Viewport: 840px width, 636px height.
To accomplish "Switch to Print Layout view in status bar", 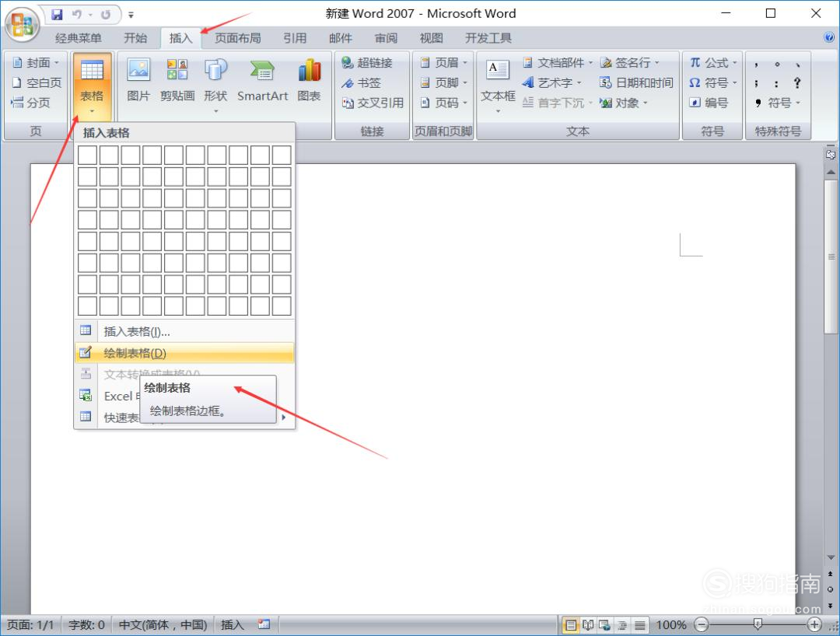I will 571,625.
